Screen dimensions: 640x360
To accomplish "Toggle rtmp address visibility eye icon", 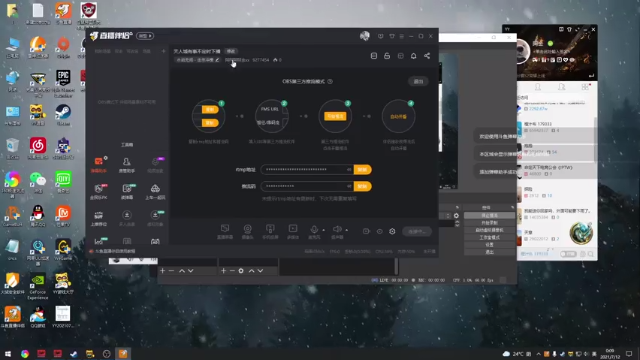I will 349,169.
